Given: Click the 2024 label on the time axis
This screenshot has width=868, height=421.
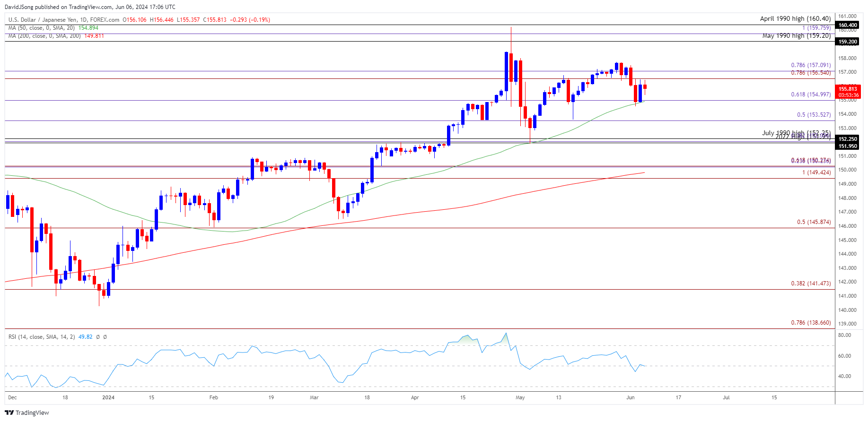Looking at the screenshot, I should (x=108, y=397).
